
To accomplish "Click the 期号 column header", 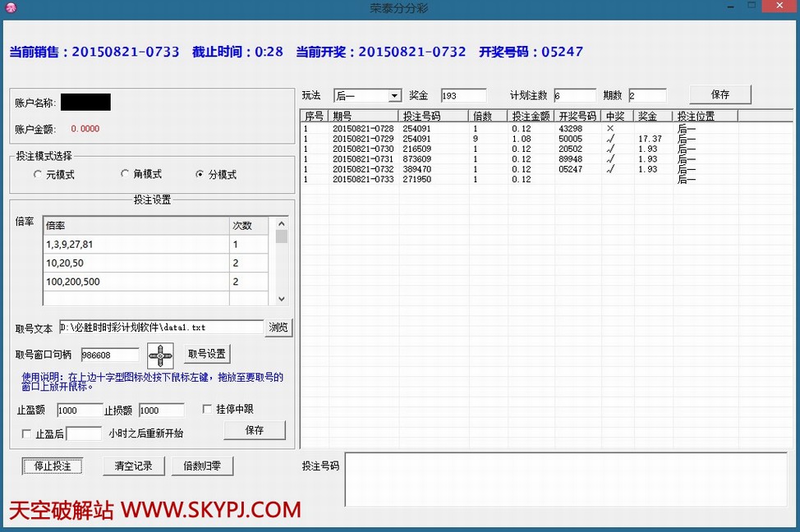I will [x=364, y=116].
